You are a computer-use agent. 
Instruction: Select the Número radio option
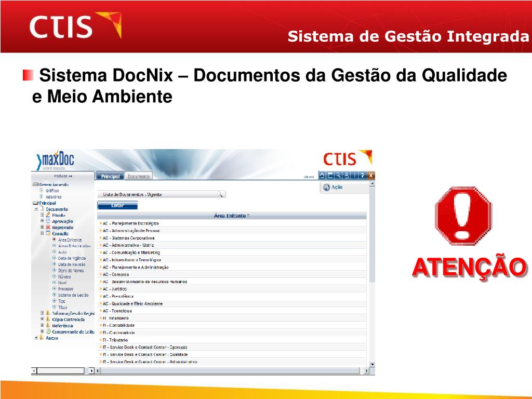54,276
